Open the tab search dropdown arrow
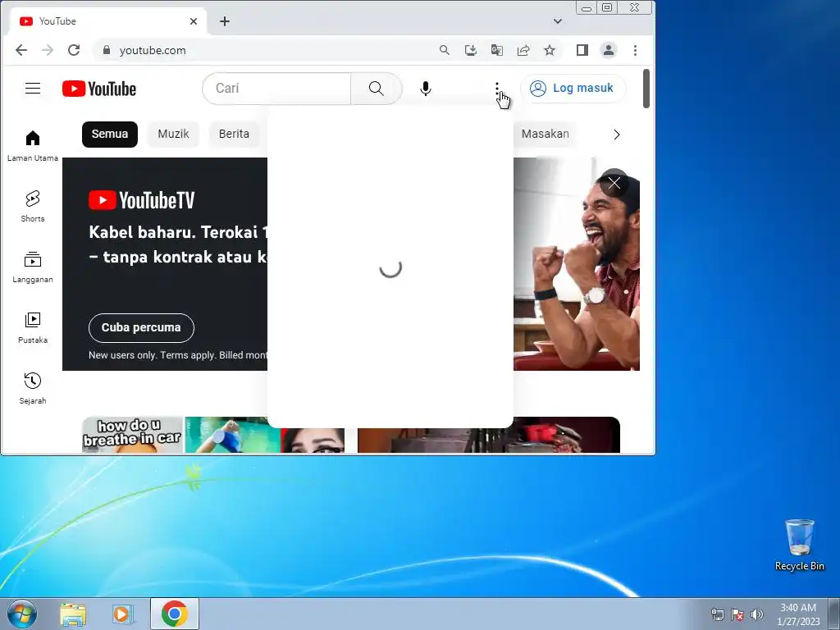Screen dimensions: 840x630 click(558, 21)
